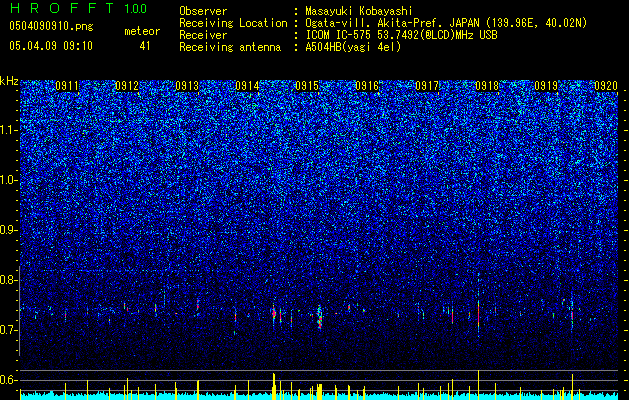Click time marker 0913
Image resolution: width=629 pixels, height=400 pixels.
187,86
